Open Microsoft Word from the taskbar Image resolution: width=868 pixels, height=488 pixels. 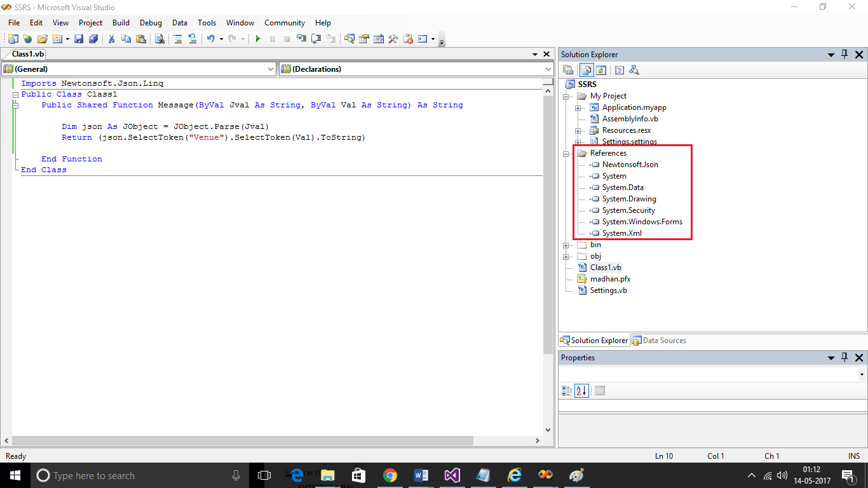tap(421, 475)
